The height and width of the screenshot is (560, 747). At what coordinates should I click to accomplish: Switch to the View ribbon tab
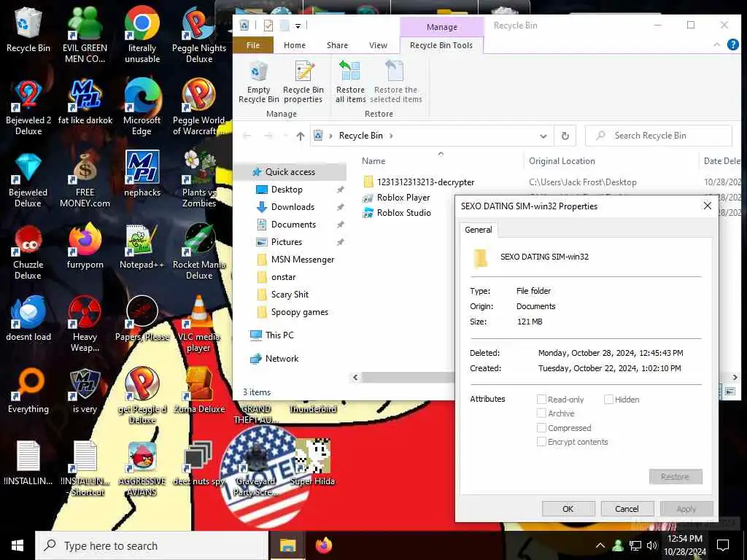(379, 45)
